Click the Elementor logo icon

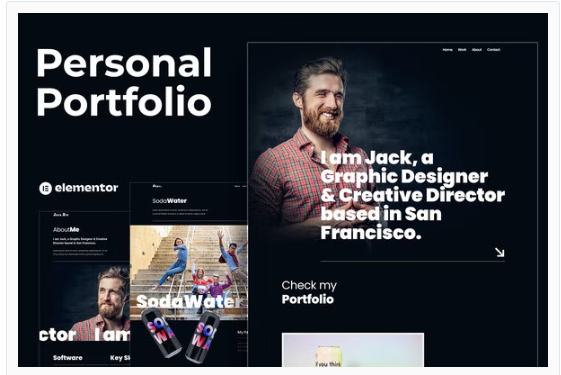click(x=45, y=188)
